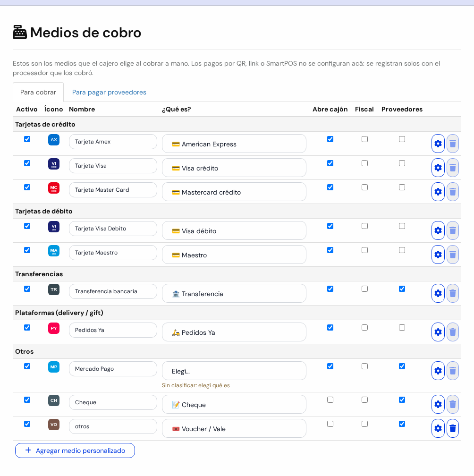Open gear settings for Tarjeta Maestro

(438, 255)
